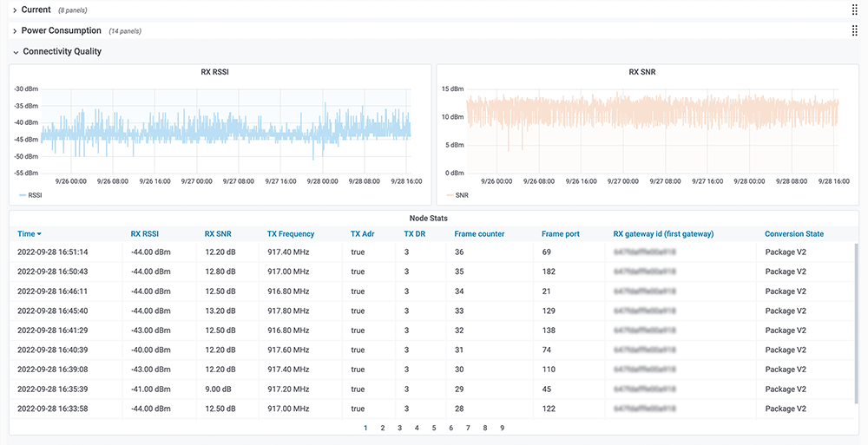Screen dimensions: 868x445
Task: Sort table by RX SNR column
Action: 218,234
